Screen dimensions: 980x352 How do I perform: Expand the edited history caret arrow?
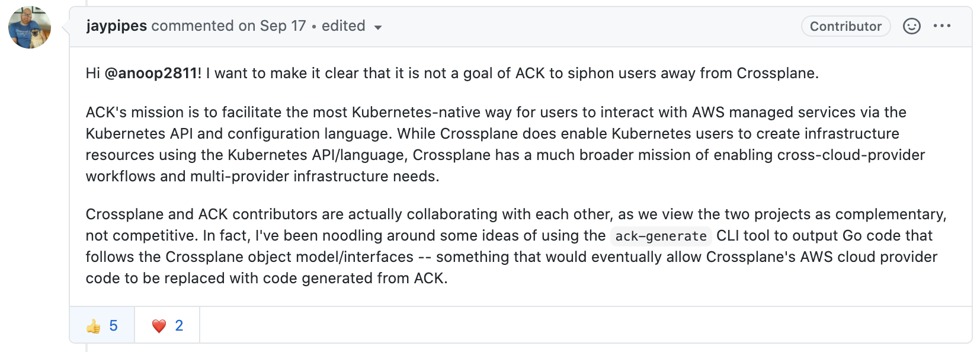pyautogui.click(x=378, y=27)
